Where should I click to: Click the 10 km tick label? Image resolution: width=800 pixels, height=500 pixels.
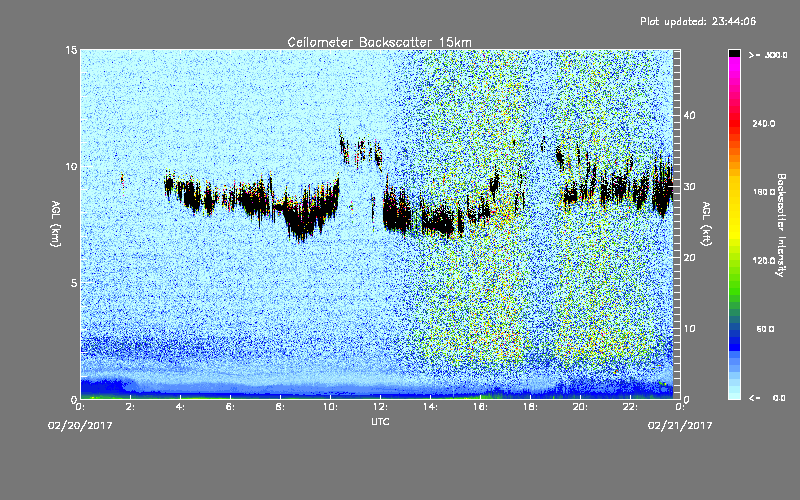71,166
